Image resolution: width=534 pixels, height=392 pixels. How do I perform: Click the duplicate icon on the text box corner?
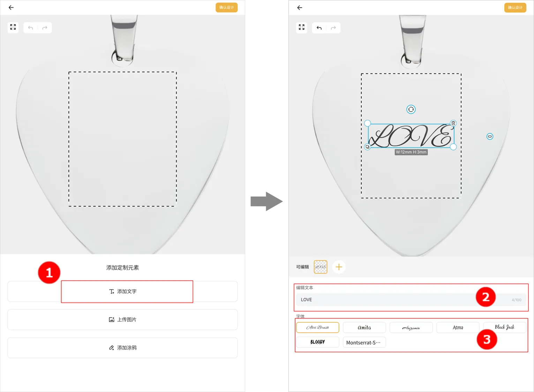coord(367,147)
